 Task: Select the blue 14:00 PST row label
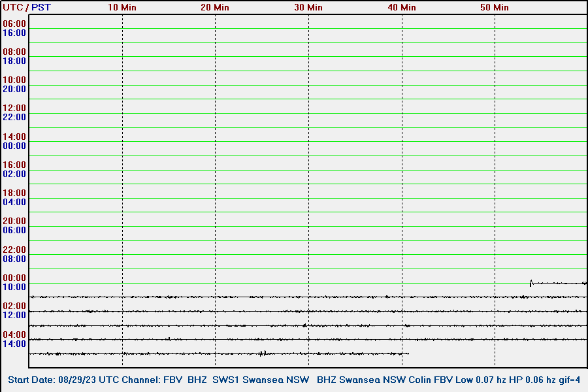[14, 344]
